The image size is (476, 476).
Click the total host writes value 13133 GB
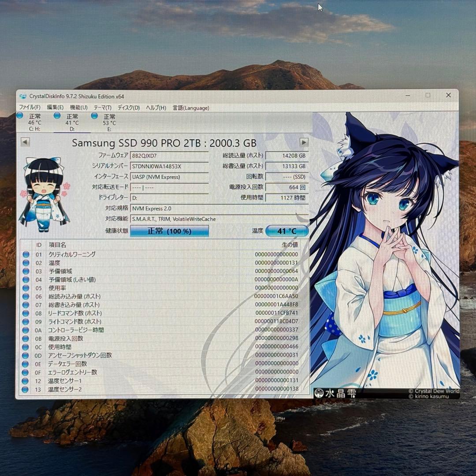[287, 166]
